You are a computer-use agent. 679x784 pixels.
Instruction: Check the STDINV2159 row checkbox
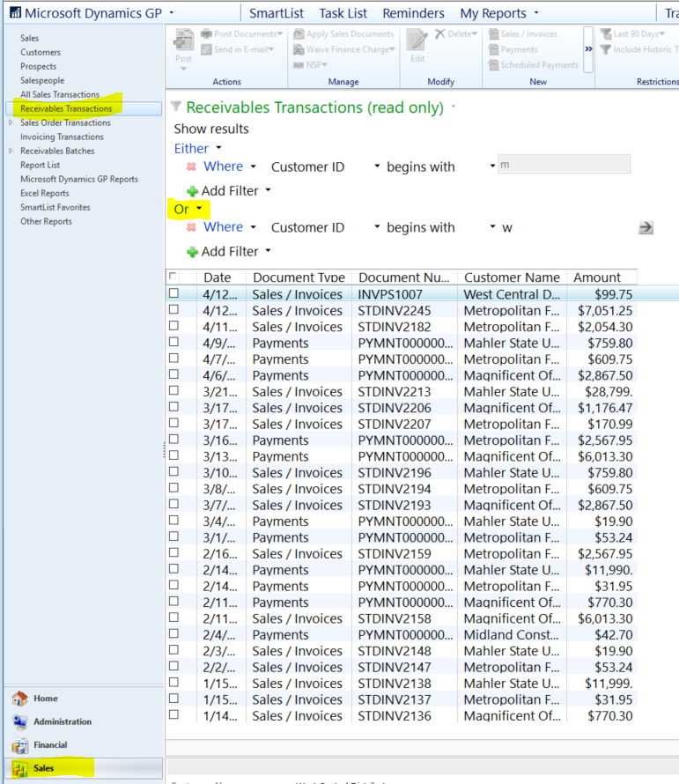[173, 552]
